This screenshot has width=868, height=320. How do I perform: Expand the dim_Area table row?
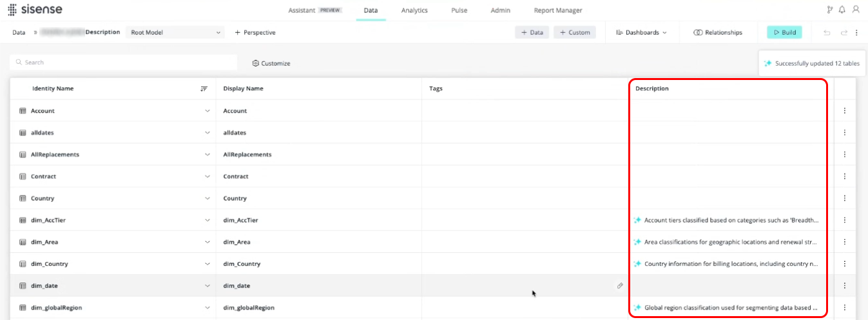click(x=207, y=243)
